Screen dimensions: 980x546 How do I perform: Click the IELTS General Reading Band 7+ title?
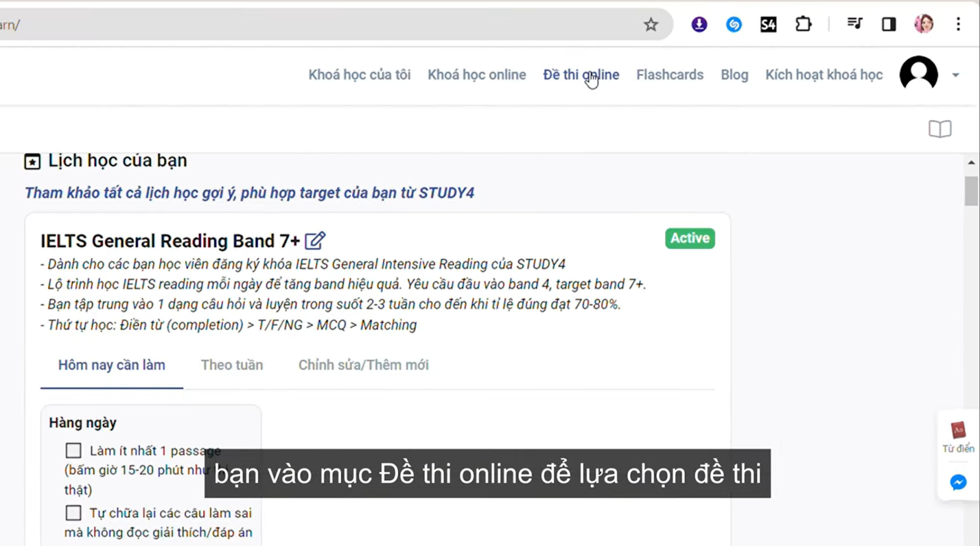click(170, 241)
